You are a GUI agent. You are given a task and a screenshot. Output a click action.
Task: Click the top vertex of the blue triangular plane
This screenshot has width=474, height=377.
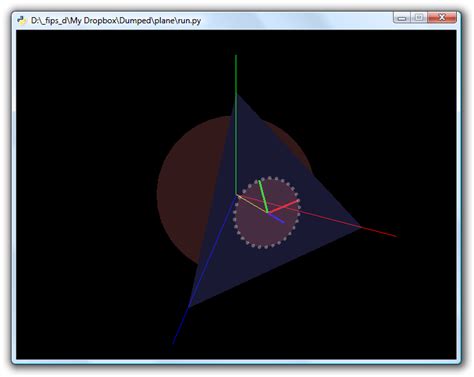tap(237, 96)
